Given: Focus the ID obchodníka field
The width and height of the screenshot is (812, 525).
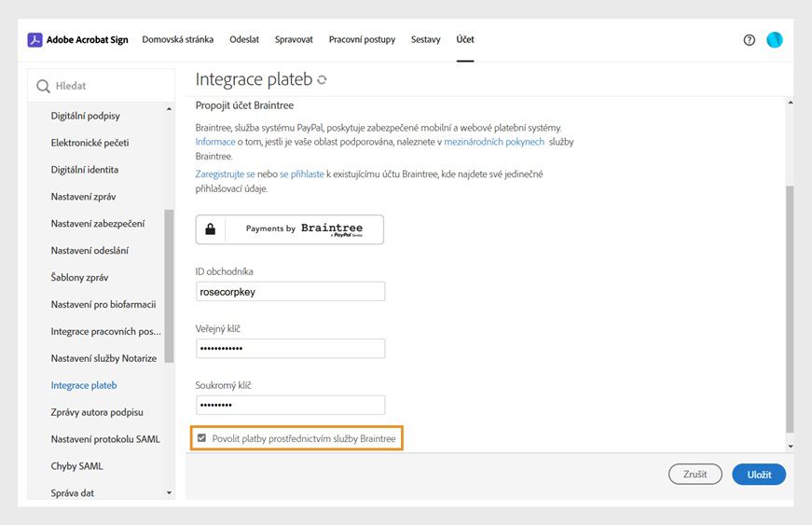Looking at the screenshot, I should coord(290,292).
